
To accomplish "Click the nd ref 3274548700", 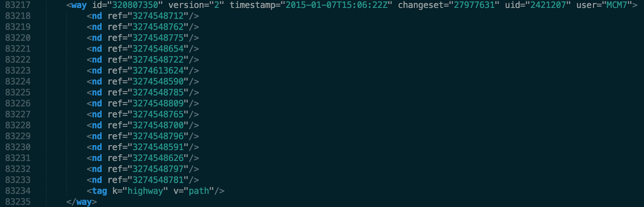I will click(x=158, y=125).
